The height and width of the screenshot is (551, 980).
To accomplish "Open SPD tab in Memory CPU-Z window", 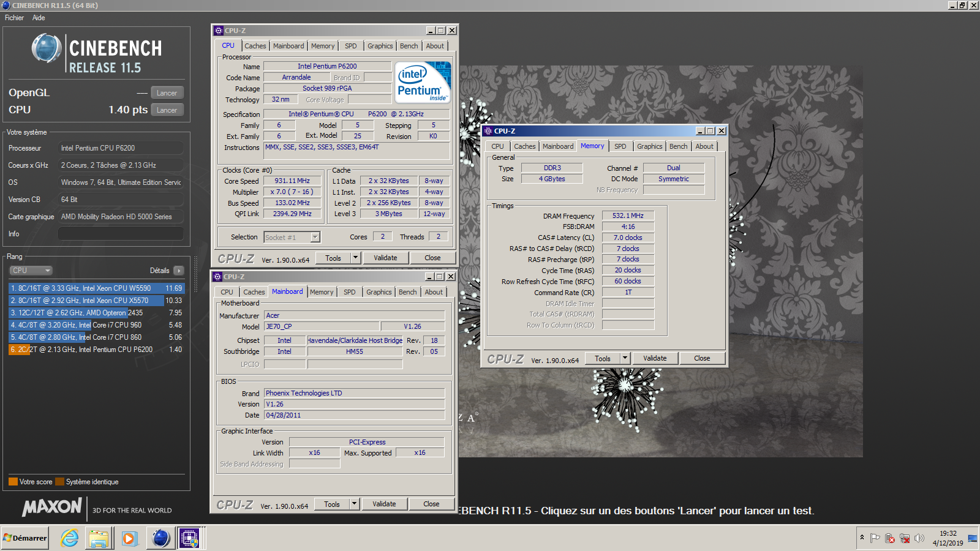I will pyautogui.click(x=620, y=146).
